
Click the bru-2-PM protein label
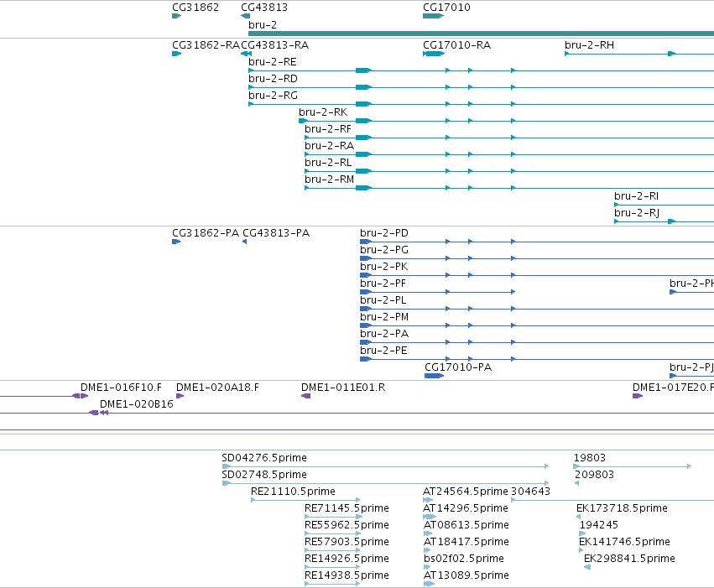click(x=384, y=317)
